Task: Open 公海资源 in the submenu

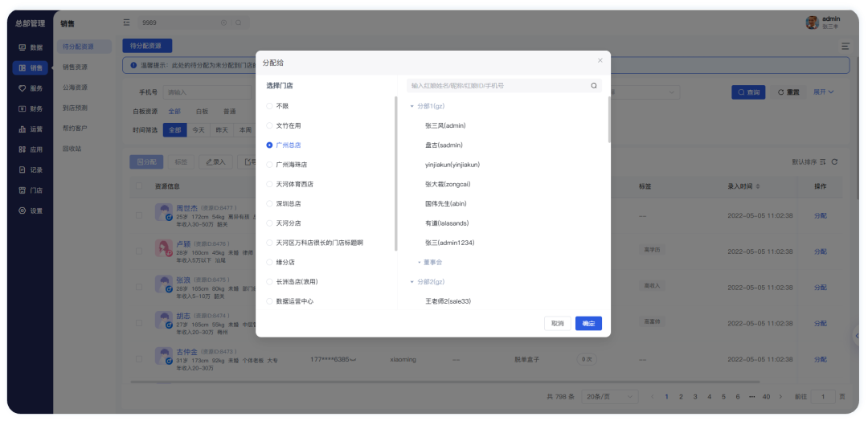Action: click(x=75, y=88)
